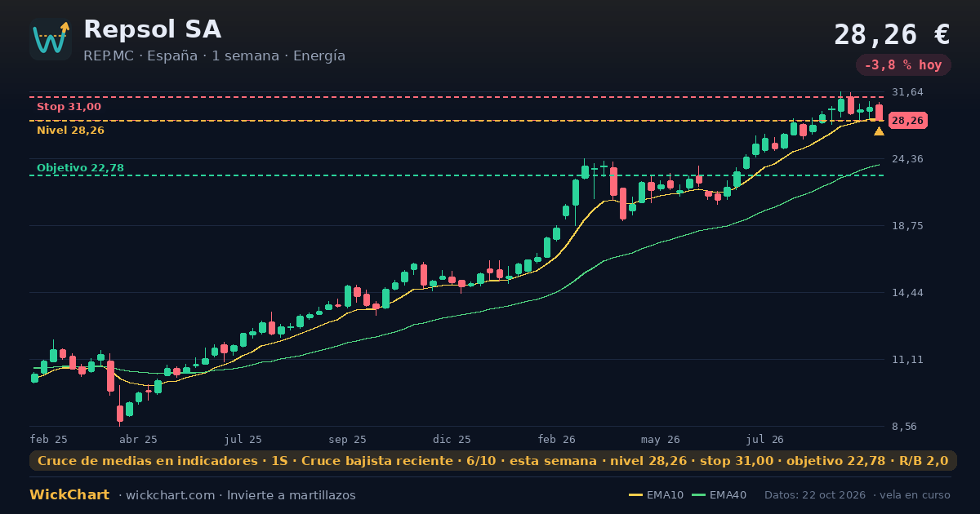Click the dic 25 date label
The height and width of the screenshot is (514, 980).
(452, 439)
